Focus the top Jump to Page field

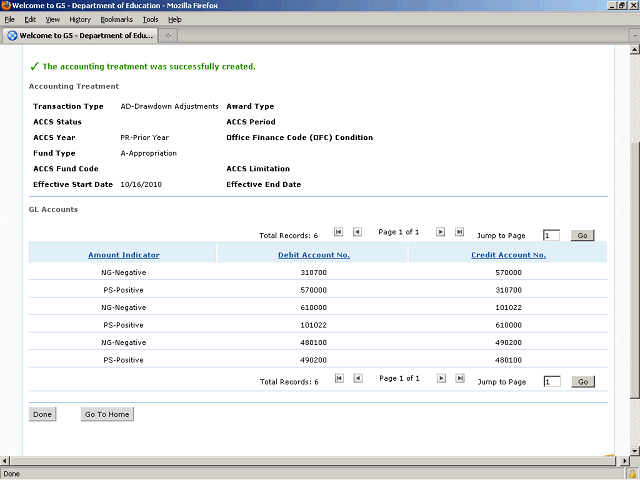tap(551, 235)
